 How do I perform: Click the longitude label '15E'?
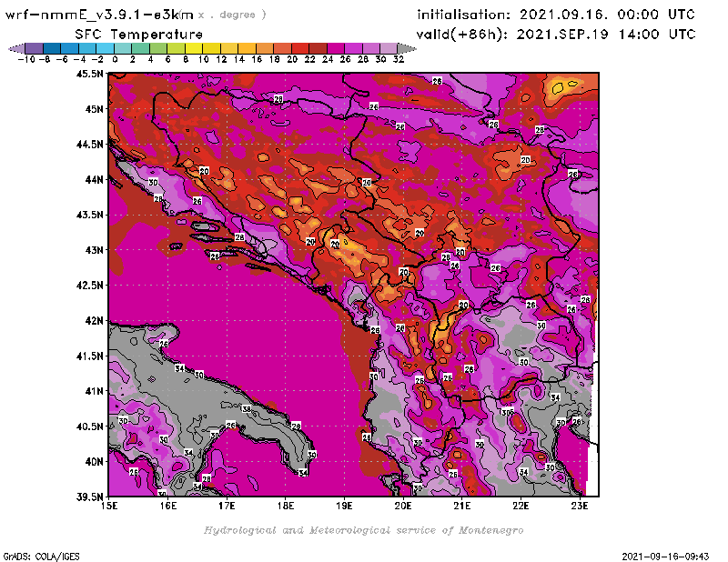109,506
